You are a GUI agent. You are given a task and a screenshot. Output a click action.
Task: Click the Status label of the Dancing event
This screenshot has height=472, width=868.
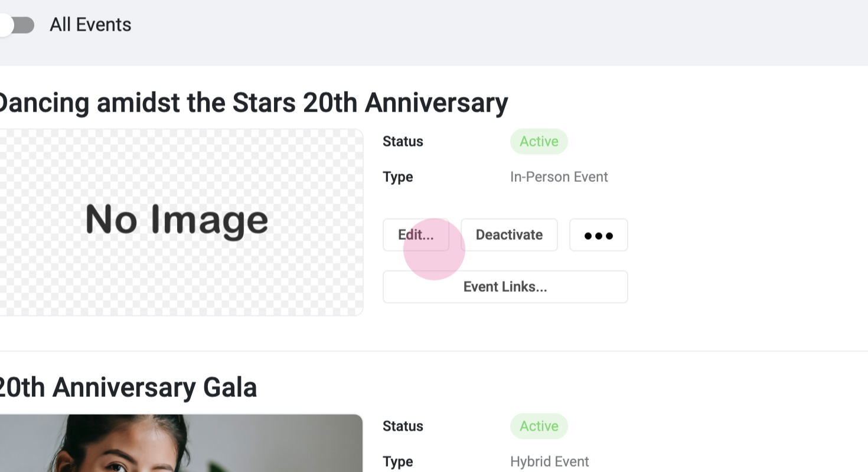[x=403, y=142]
